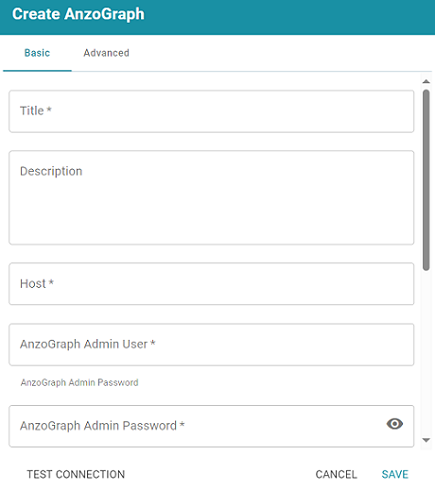
Task: Select the Basic tab
Action: (37, 53)
